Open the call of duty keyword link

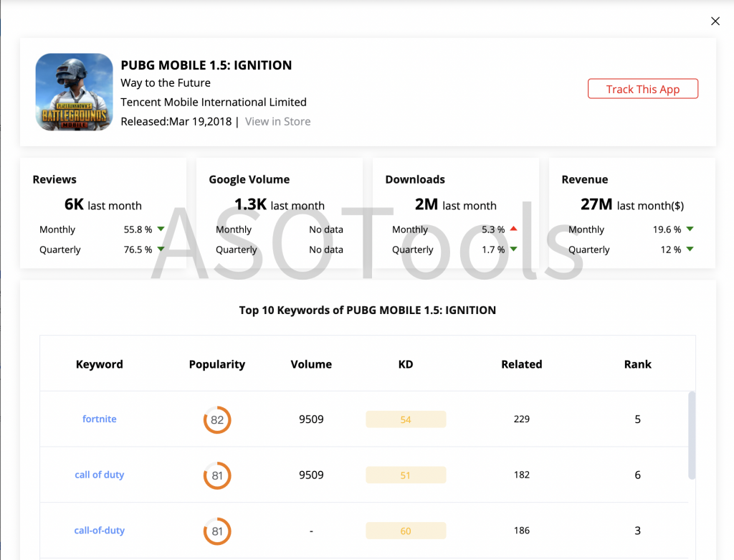[99, 475]
